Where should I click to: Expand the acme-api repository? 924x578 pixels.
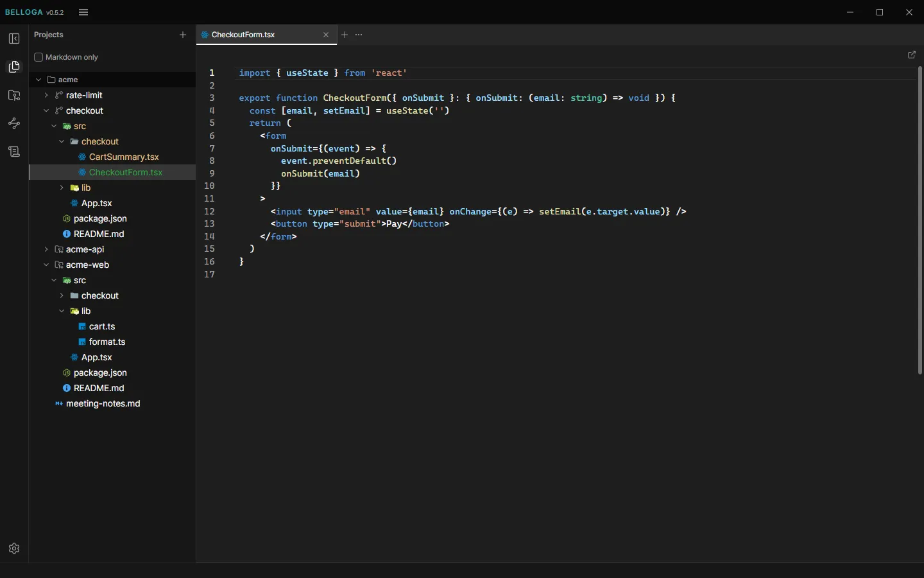[46, 249]
